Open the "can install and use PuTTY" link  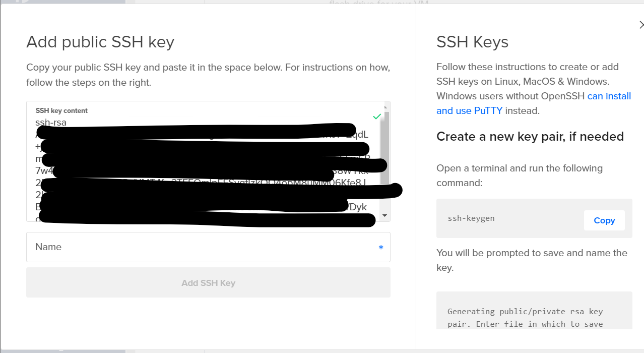coord(609,96)
